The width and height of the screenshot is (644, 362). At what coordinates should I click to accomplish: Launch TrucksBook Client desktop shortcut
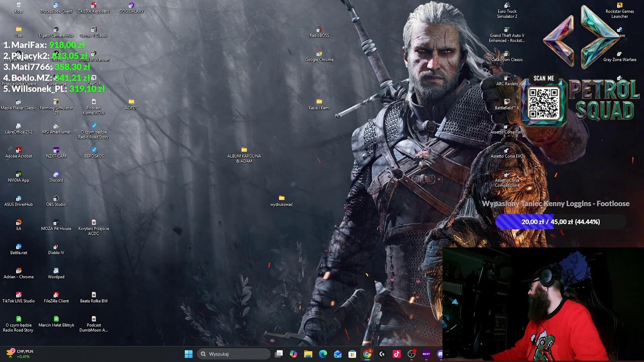coord(56,8)
